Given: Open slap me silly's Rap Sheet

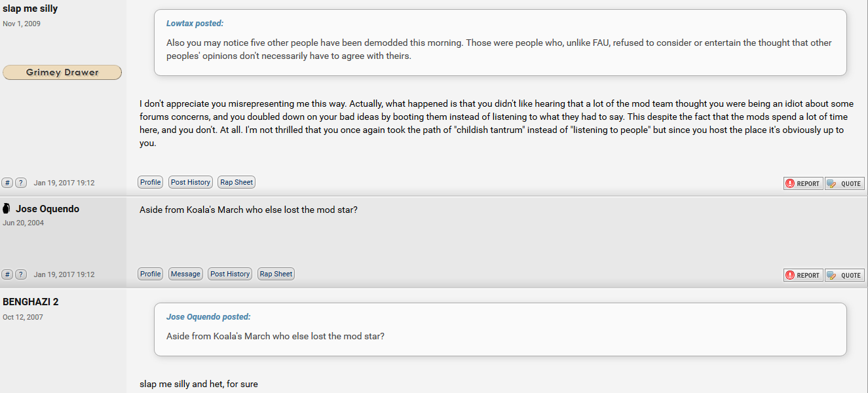Looking at the screenshot, I should point(236,182).
